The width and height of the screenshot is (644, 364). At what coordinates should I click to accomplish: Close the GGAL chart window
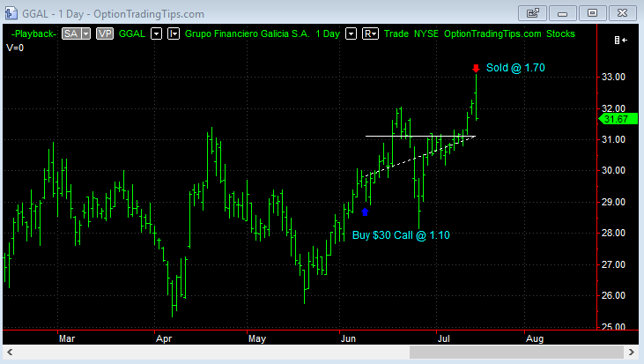pos(622,13)
